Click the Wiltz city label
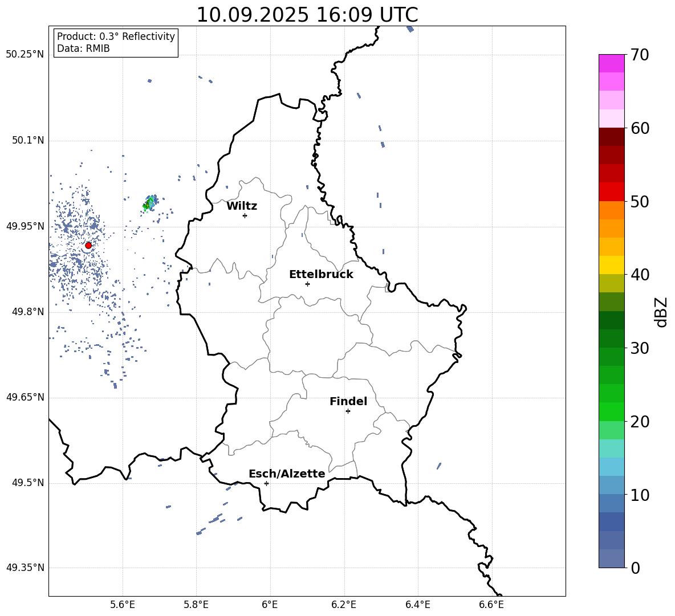Screen dimensions: 675x616 point(242,206)
